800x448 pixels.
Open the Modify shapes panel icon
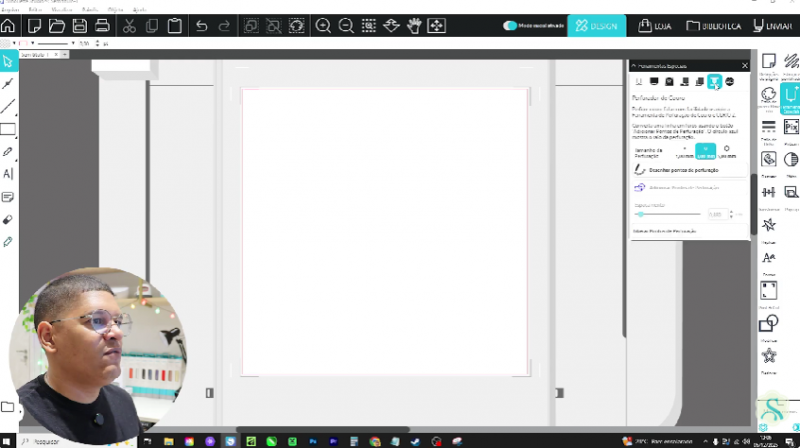point(768,323)
